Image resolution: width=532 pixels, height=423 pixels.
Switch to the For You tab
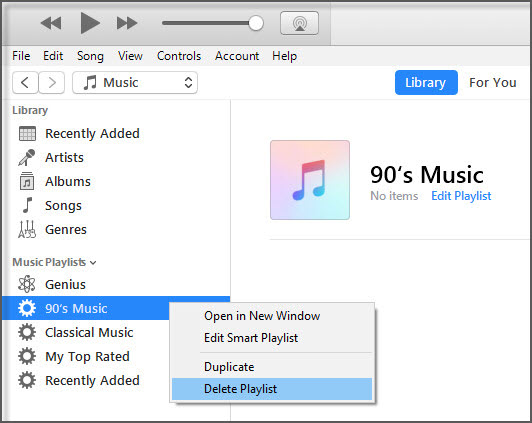tap(493, 82)
